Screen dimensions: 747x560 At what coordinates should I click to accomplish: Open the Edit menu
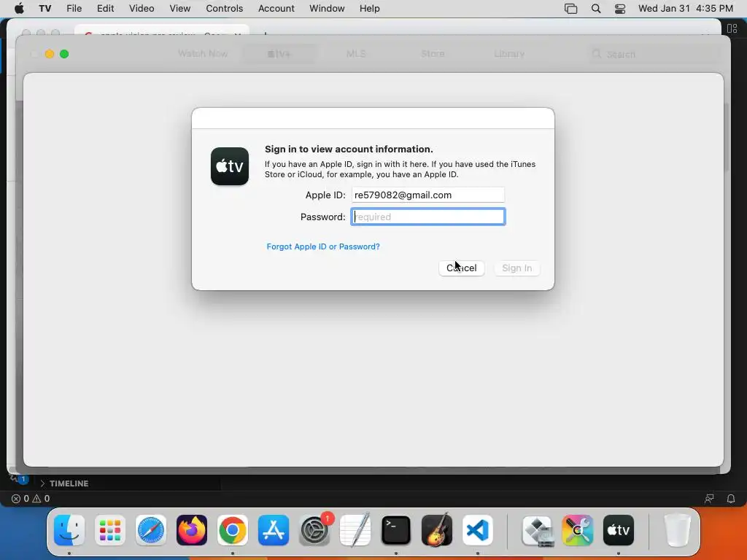click(x=105, y=8)
